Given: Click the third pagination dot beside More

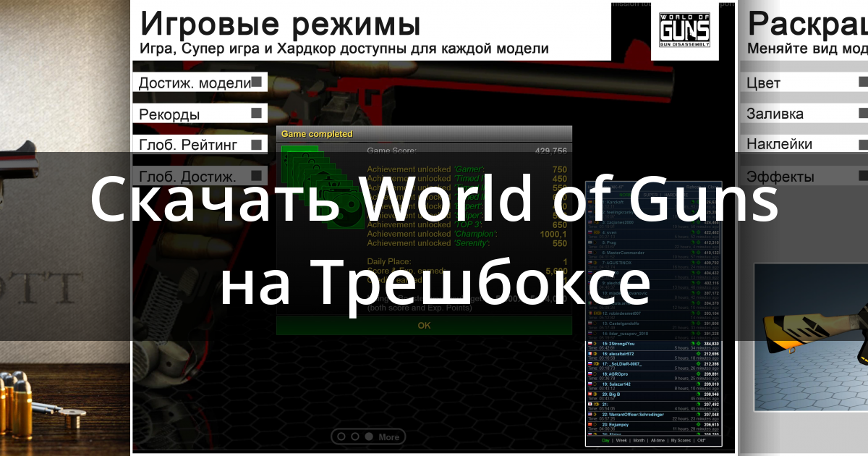Looking at the screenshot, I should (368, 436).
